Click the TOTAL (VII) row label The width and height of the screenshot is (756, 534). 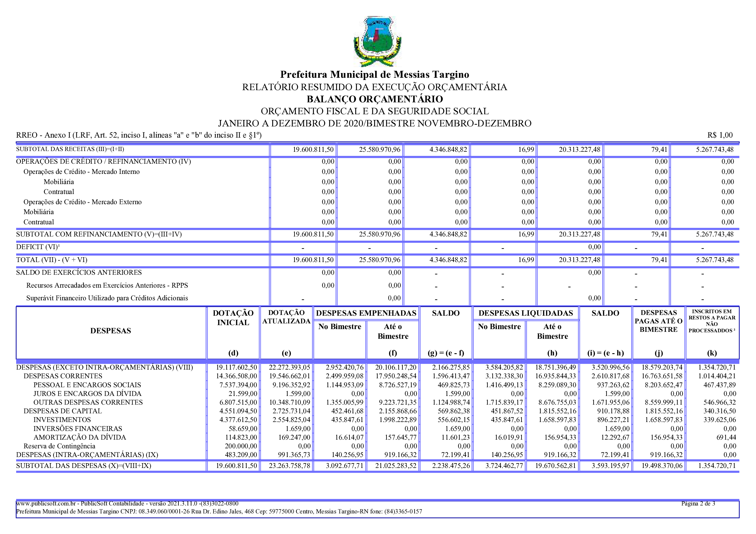52,260
